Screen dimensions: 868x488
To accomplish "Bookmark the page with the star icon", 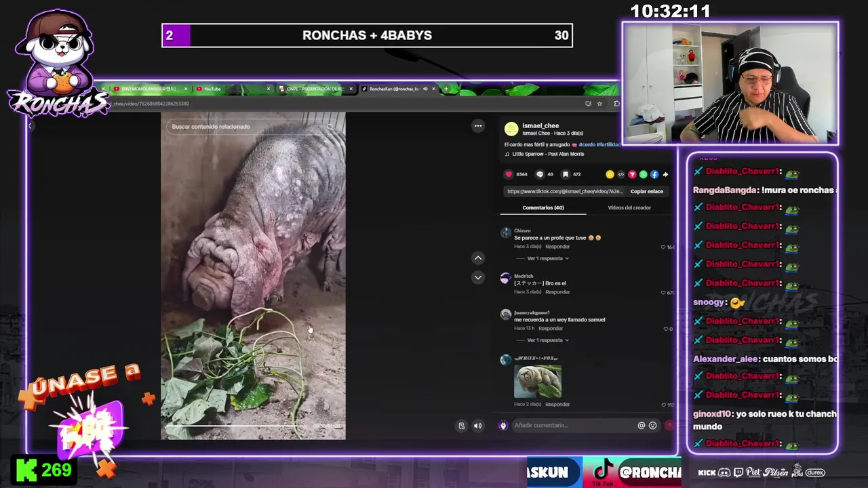I will coord(599,104).
